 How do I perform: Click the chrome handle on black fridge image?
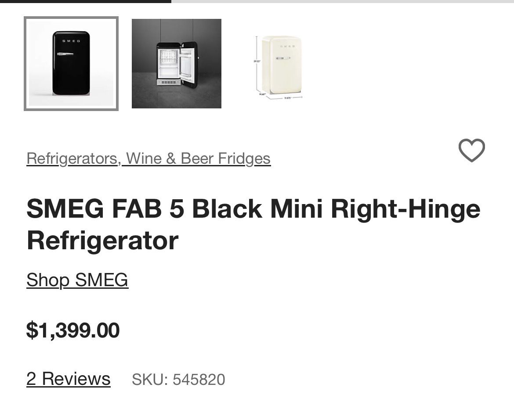pyautogui.click(x=65, y=54)
